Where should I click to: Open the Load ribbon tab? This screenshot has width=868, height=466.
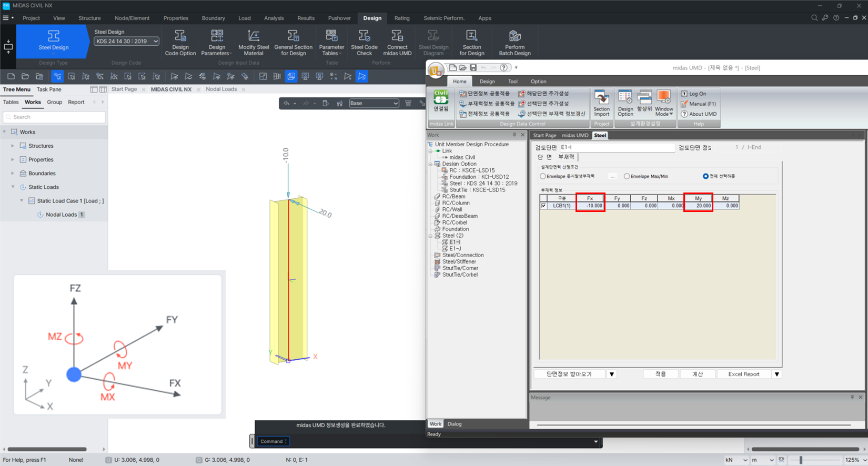tap(244, 18)
